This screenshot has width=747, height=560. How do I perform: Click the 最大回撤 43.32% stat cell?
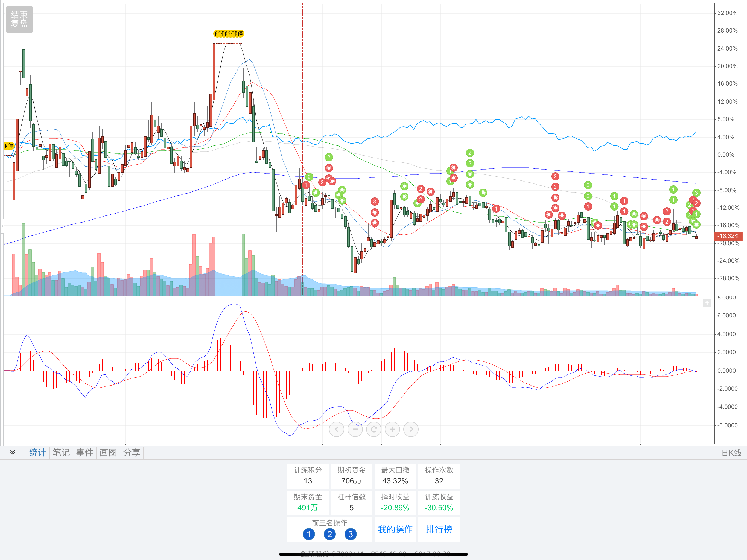[395, 476]
